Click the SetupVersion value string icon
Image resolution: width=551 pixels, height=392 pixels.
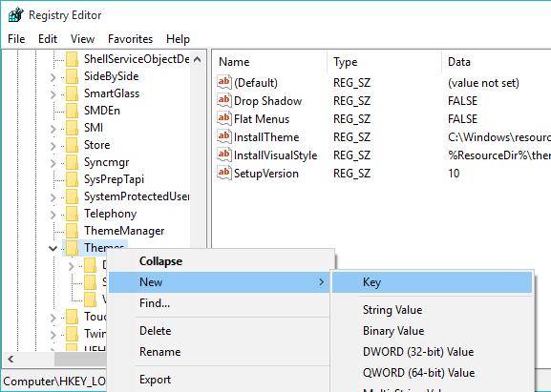coord(224,173)
